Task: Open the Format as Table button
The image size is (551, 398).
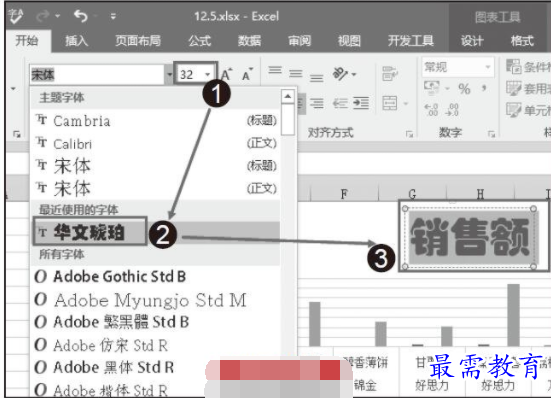Action: click(x=528, y=88)
